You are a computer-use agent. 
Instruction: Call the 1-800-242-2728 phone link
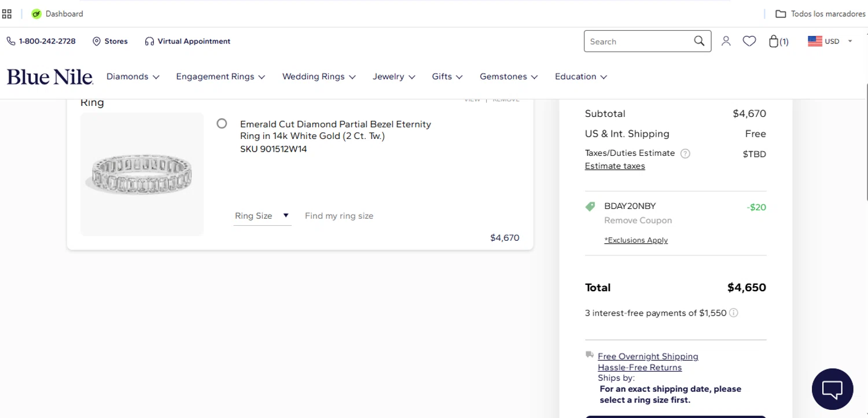[x=41, y=41]
